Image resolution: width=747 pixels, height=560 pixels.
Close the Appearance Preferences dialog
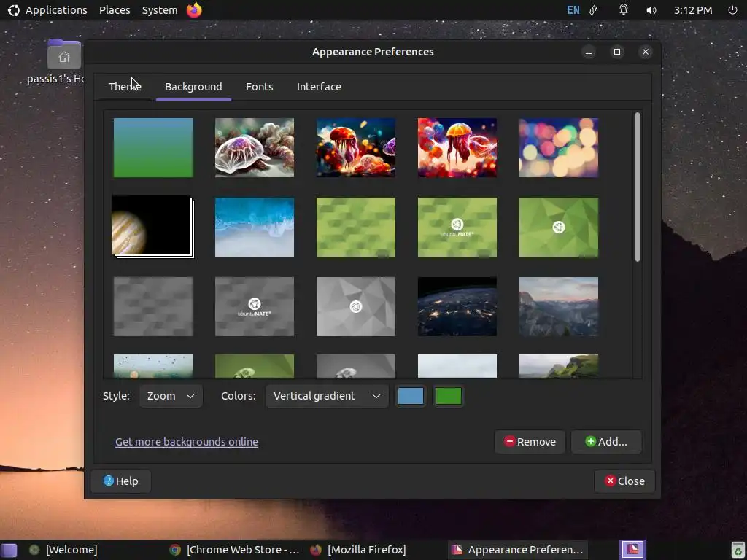624,481
